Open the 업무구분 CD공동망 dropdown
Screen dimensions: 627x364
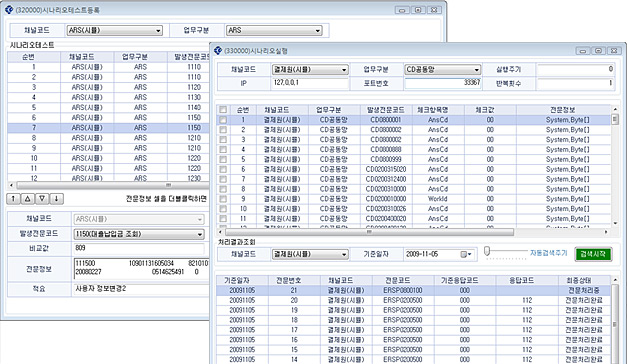pos(442,70)
